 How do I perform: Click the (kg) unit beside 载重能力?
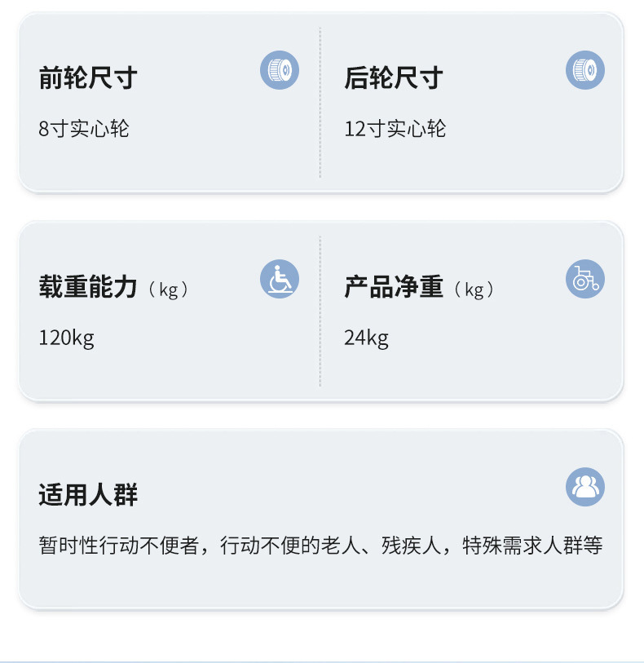pos(169,290)
